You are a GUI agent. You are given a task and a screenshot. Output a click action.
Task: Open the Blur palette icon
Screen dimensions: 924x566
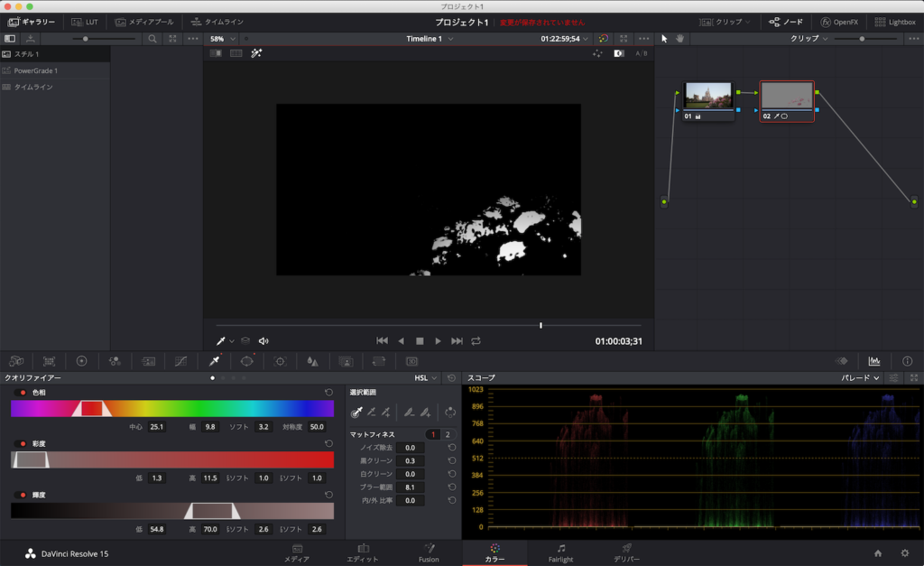312,361
